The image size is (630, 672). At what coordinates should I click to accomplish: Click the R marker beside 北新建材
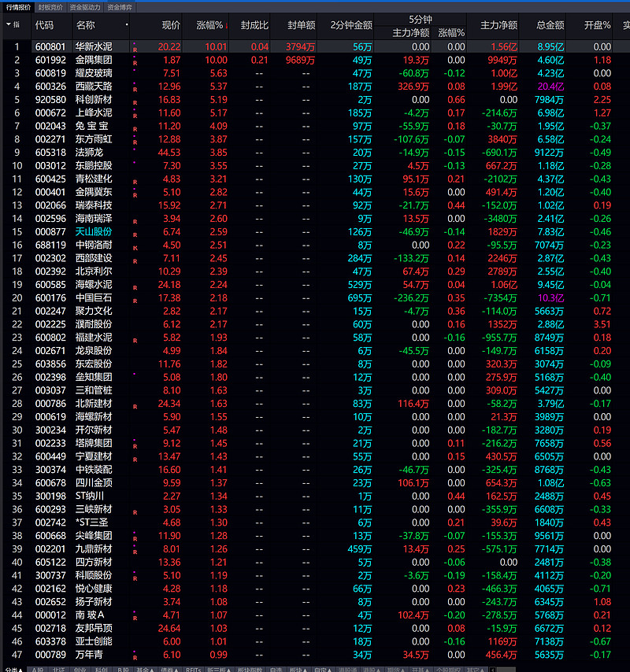[x=135, y=407]
